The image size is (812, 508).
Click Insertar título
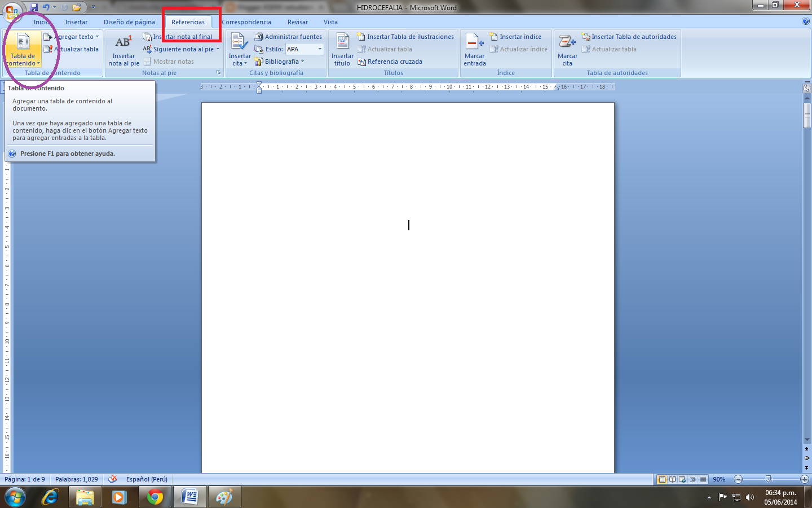342,50
